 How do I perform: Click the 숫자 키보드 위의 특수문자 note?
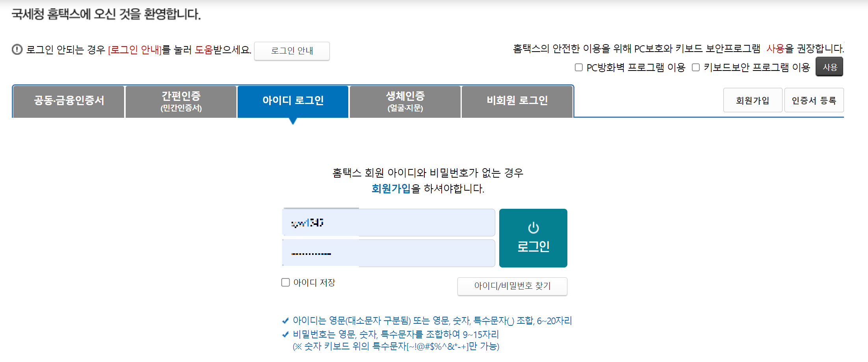pos(396,346)
